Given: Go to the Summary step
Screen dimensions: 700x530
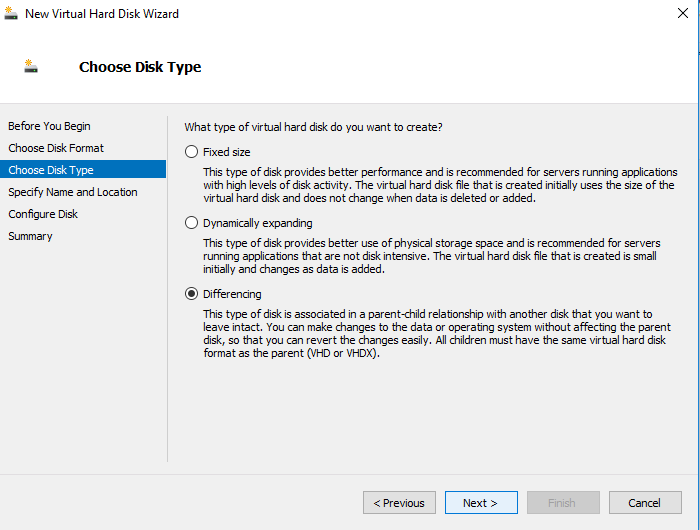Looking at the screenshot, I should (x=30, y=236).
